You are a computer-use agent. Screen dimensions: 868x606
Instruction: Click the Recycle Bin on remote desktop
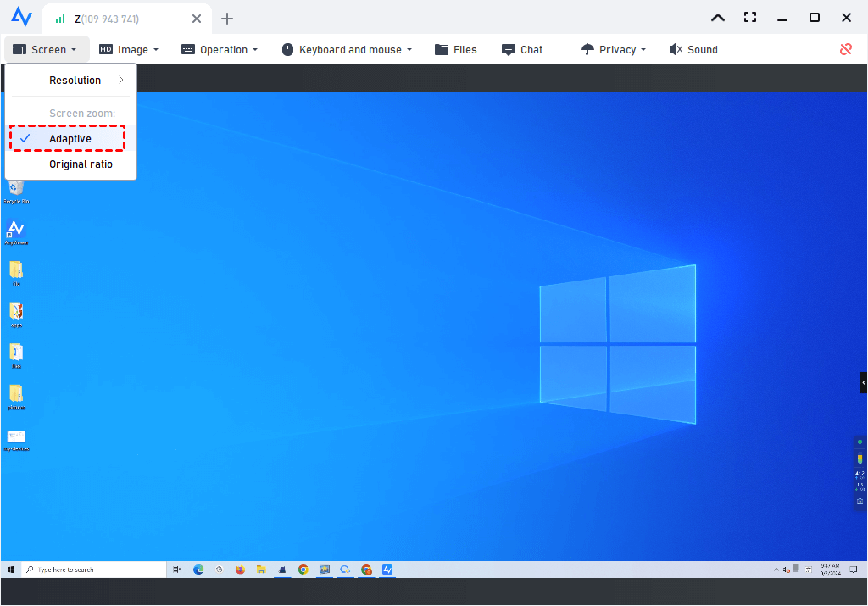[15, 188]
